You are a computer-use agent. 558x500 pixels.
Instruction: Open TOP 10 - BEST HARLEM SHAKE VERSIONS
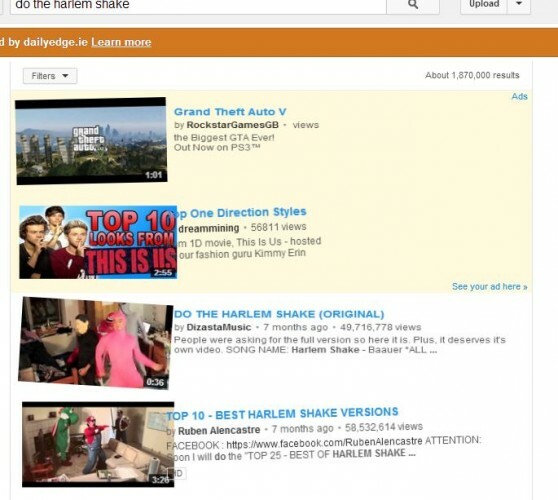[282, 414]
